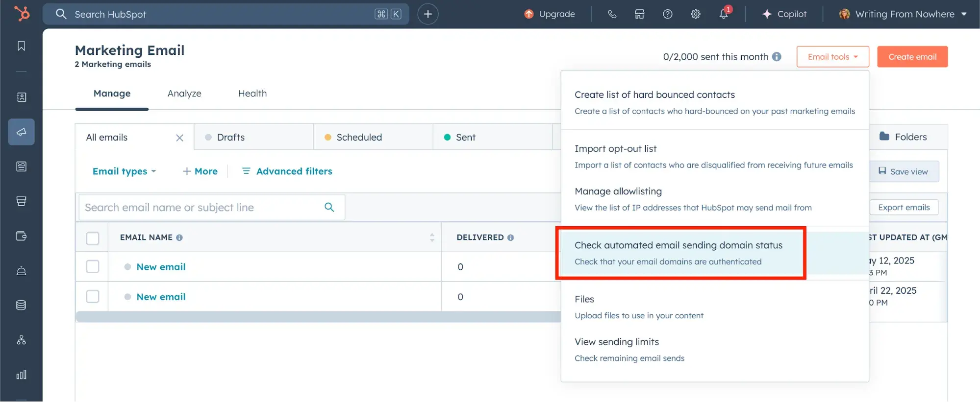980x402 pixels.
Task: Click the '0/2,000 sent this month' text
Action: coord(716,57)
